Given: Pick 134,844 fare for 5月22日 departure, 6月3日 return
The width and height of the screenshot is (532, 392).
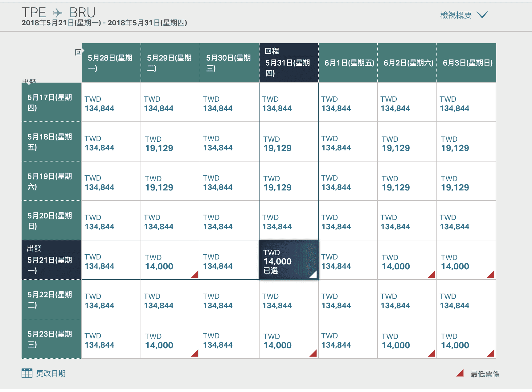Looking at the screenshot, I should tap(466, 300).
